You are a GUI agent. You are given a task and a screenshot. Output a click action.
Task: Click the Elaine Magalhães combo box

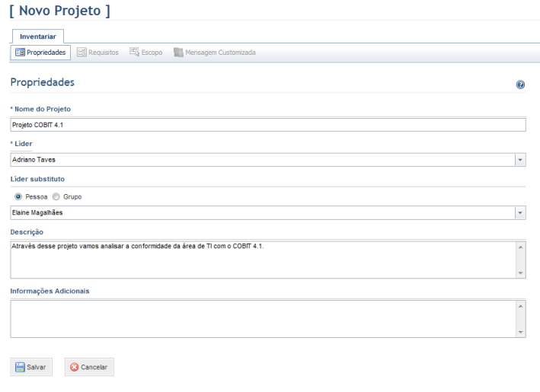point(268,213)
